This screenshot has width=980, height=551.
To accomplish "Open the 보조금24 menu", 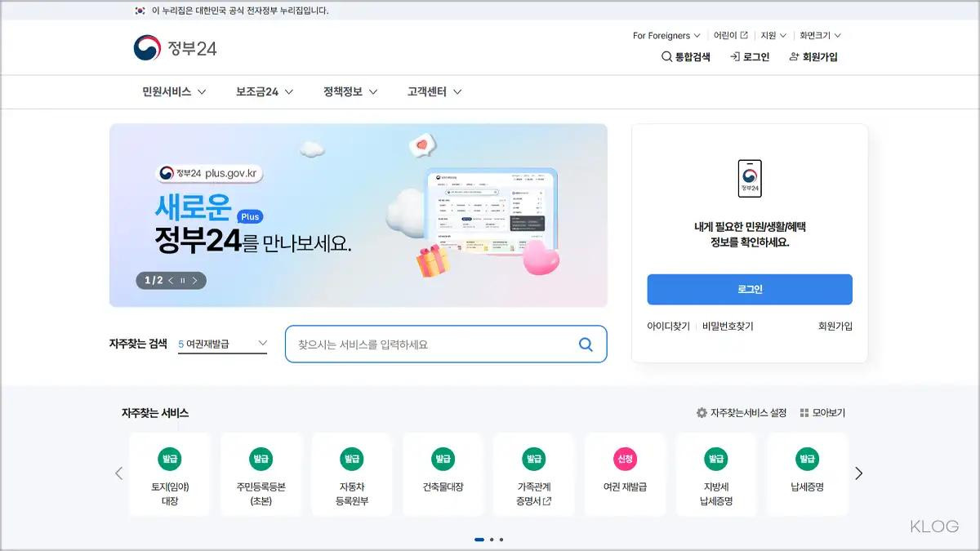I will pos(265,92).
